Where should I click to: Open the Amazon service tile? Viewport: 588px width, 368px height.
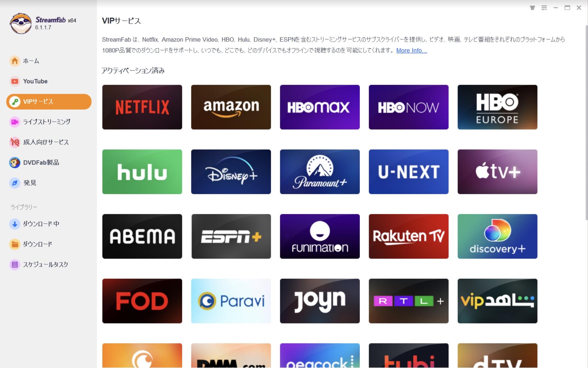pos(231,107)
